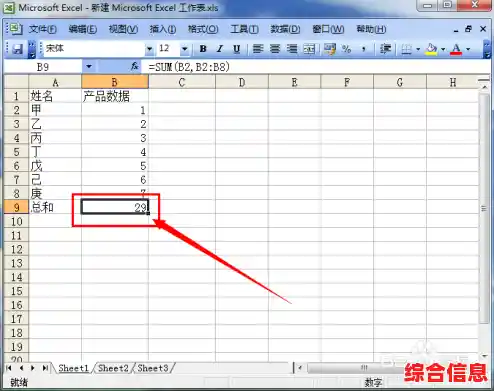The height and width of the screenshot is (391, 494).
Task: Click the Select All corner button
Action: point(16,82)
